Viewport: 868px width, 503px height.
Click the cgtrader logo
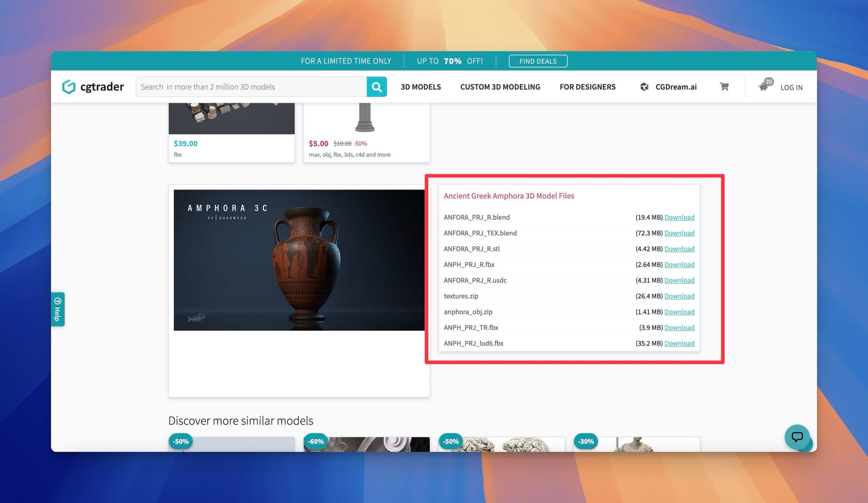(93, 87)
